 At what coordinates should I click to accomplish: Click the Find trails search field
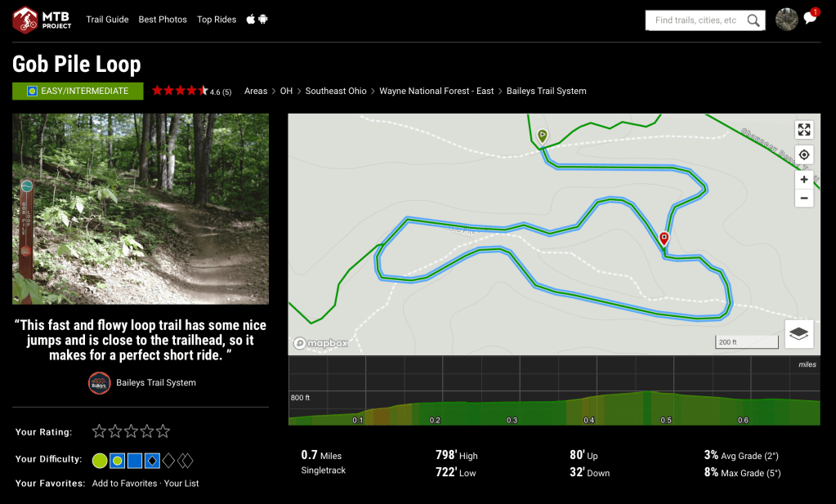(x=696, y=20)
